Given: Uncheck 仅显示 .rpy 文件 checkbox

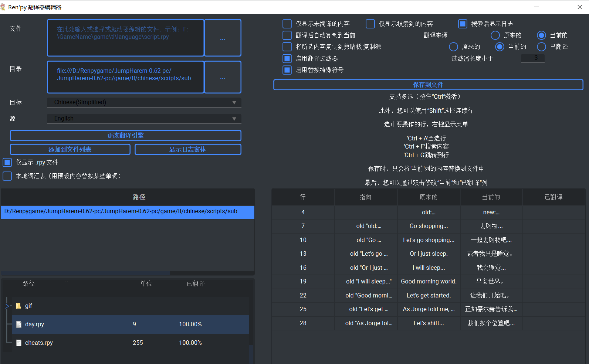Looking at the screenshot, I should [7, 162].
